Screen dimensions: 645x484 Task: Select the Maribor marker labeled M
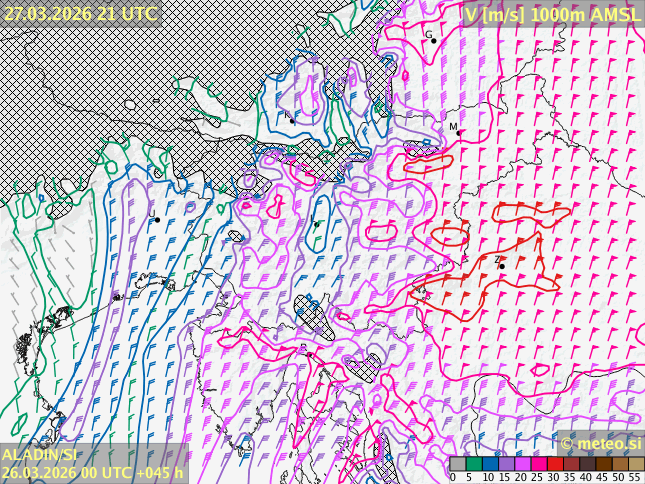point(460,132)
